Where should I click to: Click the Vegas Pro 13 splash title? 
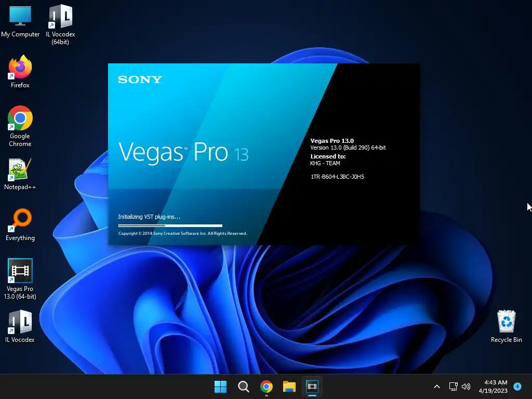pos(183,152)
